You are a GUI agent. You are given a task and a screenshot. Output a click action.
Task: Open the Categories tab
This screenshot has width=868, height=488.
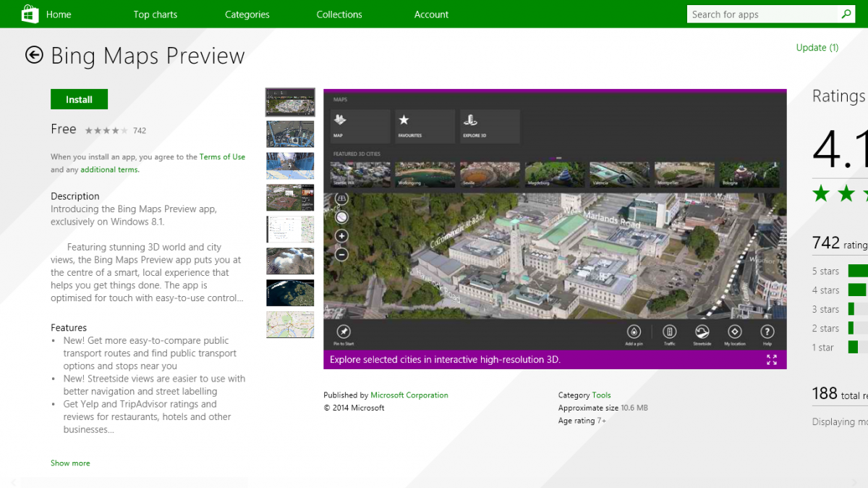[x=247, y=14]
